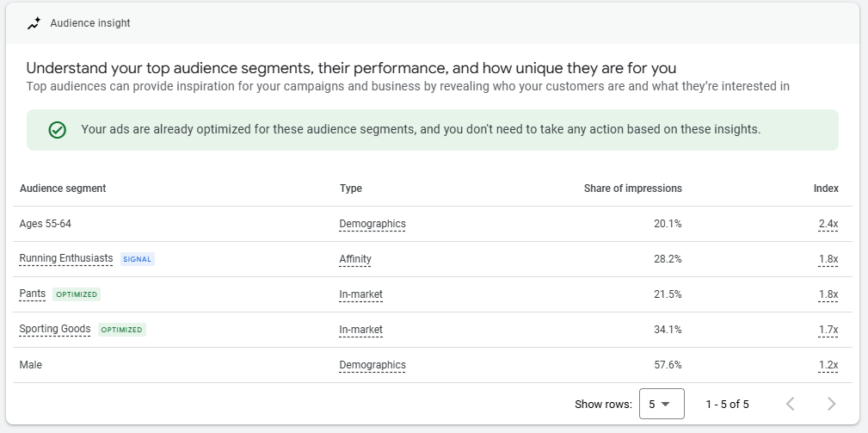Viewport: 868px width, 433px height.
Task: Sort by Audience segment column header
Action: click(63, 189)
